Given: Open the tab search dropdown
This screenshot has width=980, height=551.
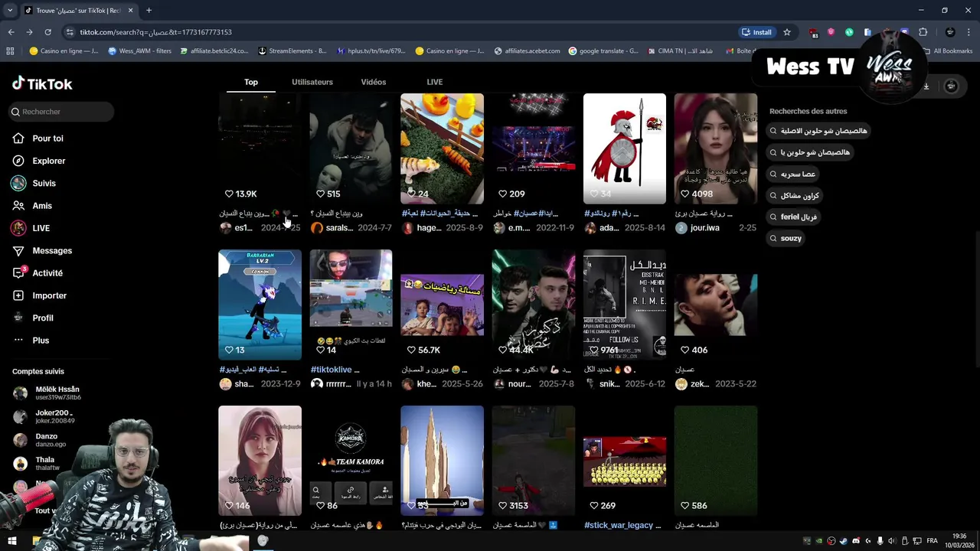Looking at the screenshot, I should pos(10,10).
